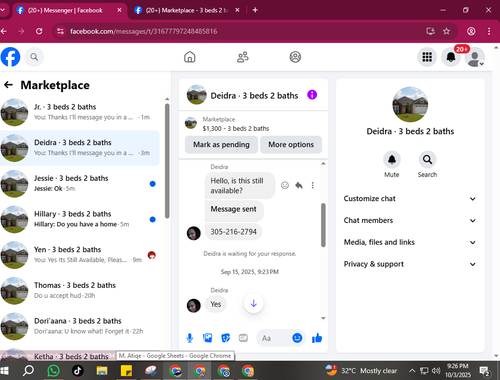Open the Windows notification center icon
Screen dimensions: 500x380
click(x=484, y=371)
